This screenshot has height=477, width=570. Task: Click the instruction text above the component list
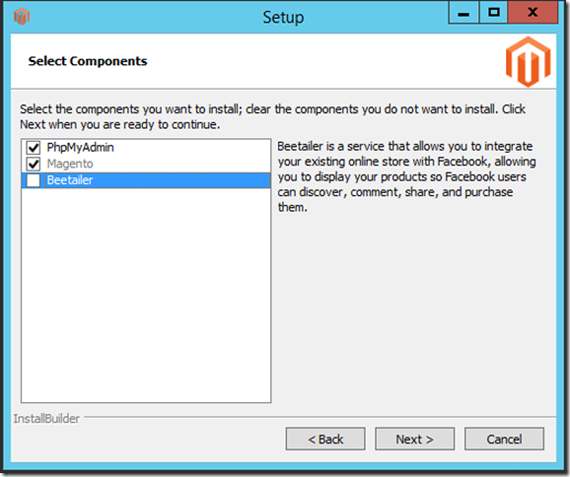(273, 117)
